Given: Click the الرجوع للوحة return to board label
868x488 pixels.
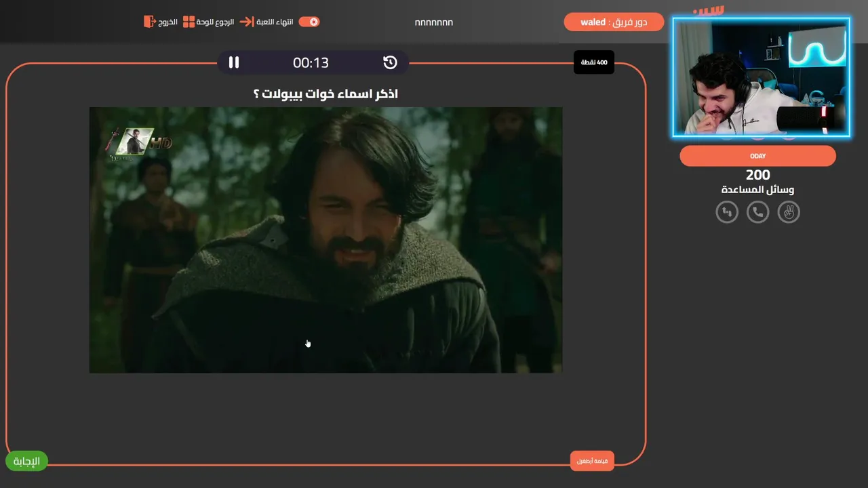Looking at the screenshot, I should tap(216, 22).
